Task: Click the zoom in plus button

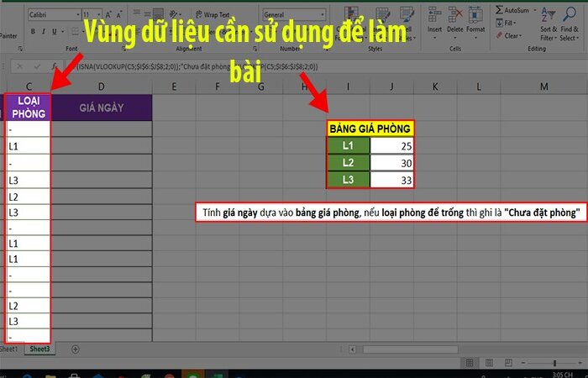Action: pyautogui.click(x=580, y=363)
